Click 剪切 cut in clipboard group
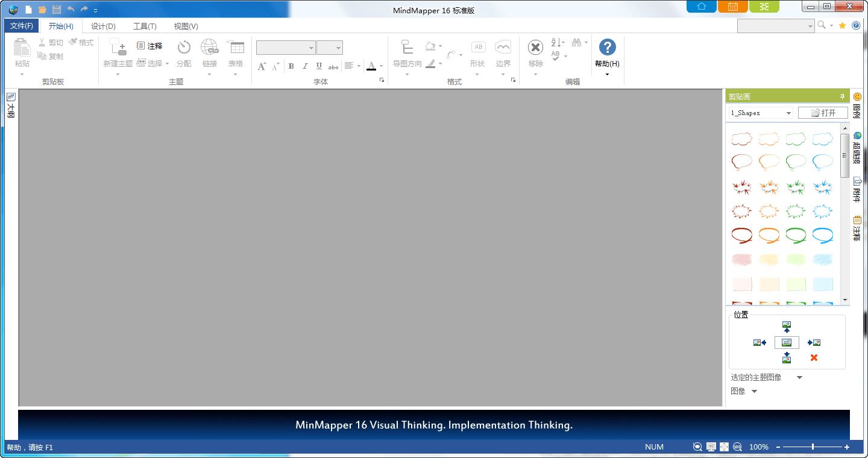Viewport: 868px width, 458px height. point(51,43)
